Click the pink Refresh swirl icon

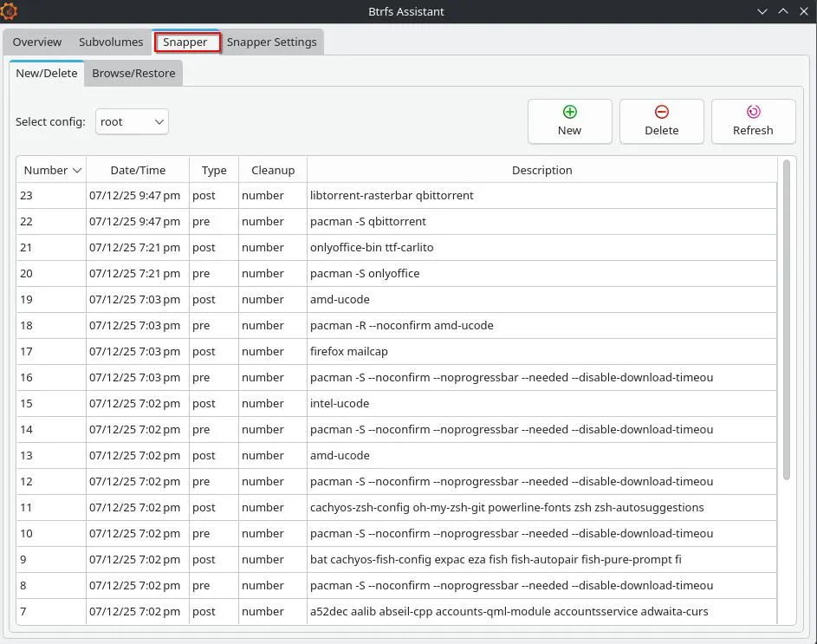[x=753, y=112]
